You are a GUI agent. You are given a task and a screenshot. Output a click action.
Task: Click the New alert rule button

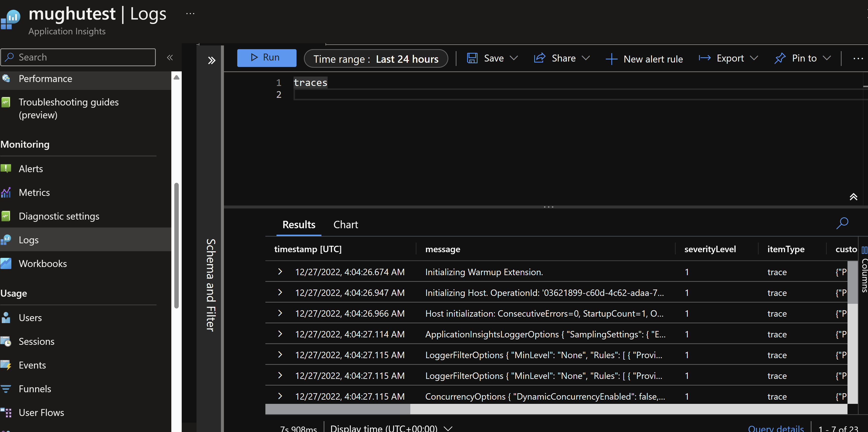[x=644, y=59]
